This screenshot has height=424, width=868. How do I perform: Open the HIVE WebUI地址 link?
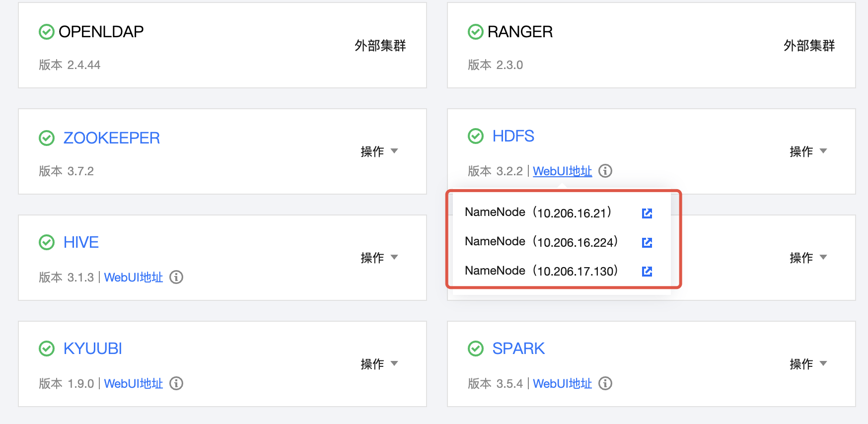click(133, 278)
